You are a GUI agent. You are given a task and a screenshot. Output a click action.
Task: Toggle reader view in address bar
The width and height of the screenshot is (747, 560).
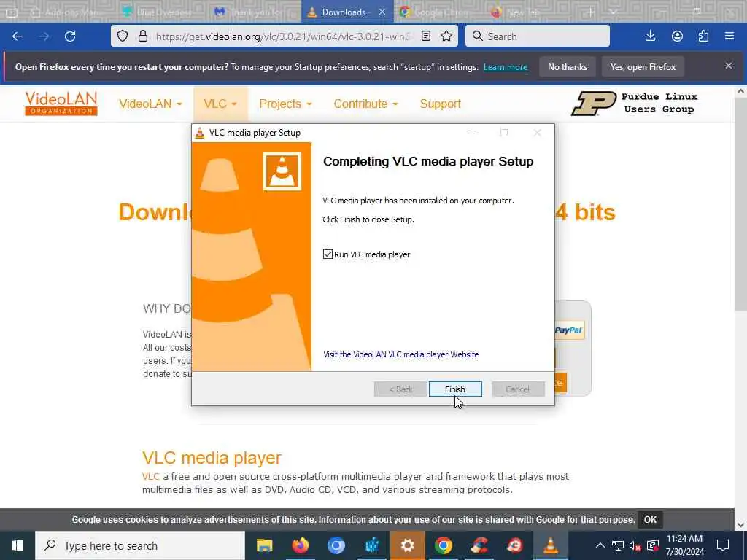point(426,36)
